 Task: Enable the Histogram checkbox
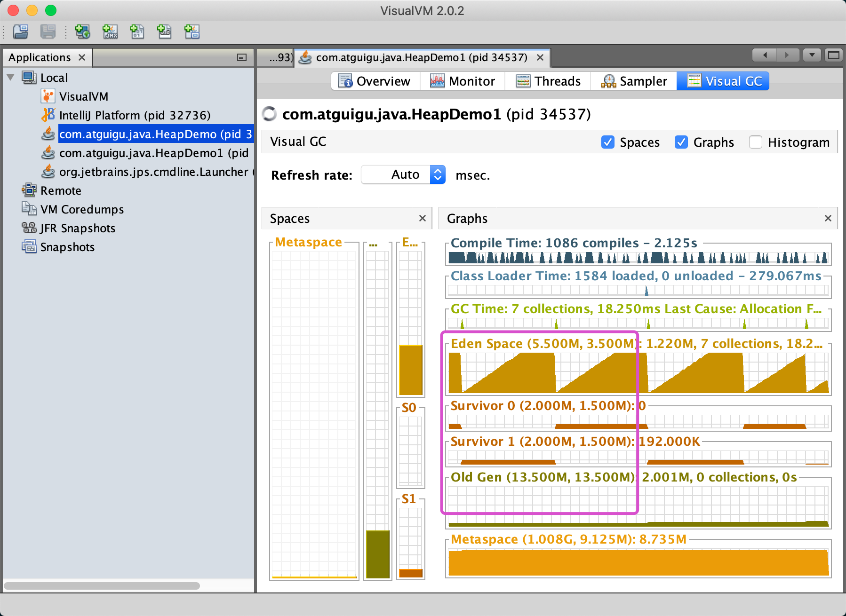click(x=755, y=142)
